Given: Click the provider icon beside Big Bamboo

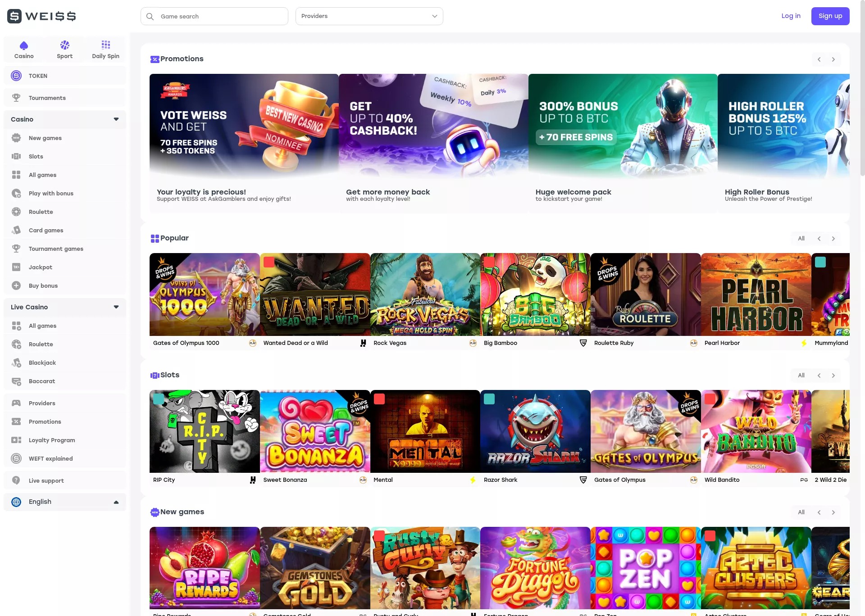Looking at the screenshot, I should pos(583,343).
